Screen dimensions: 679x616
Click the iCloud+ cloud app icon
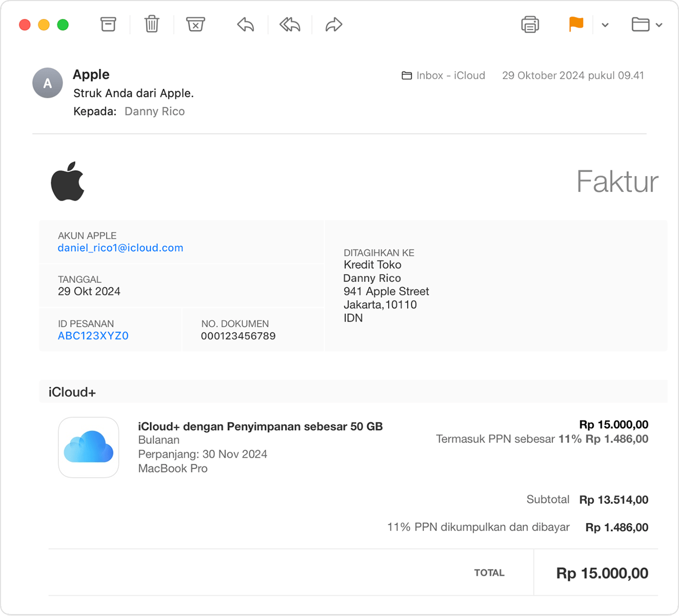[x=89, y=447]
